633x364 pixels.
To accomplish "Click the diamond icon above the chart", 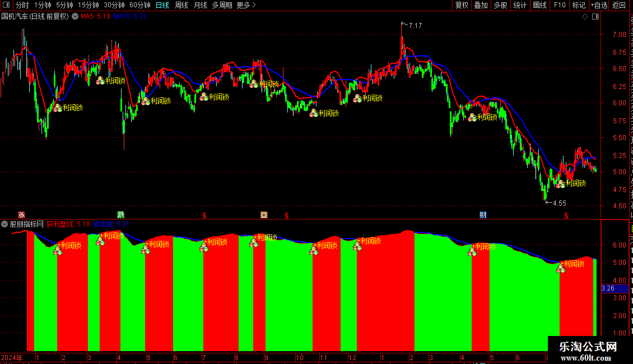I will pos(585,17).
